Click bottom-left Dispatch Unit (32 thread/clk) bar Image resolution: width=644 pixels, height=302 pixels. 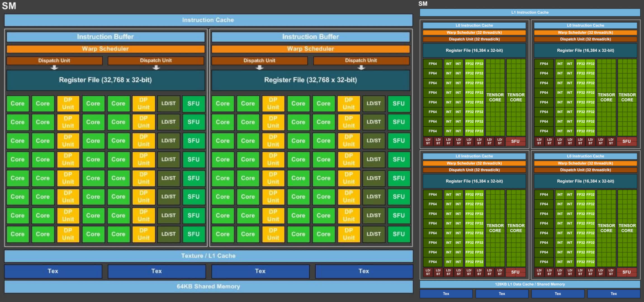click(474, 170)
